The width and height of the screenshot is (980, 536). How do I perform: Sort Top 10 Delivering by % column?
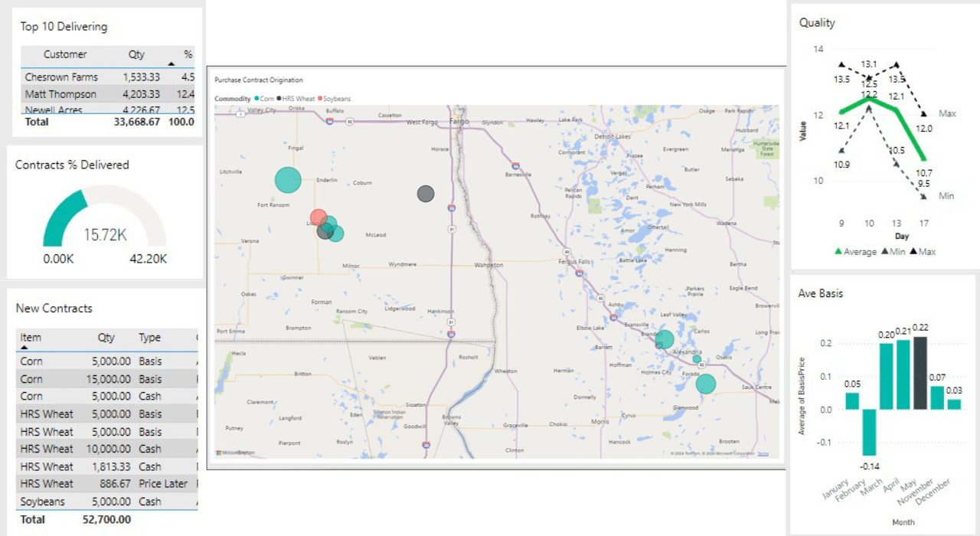(x=188, y=54)
